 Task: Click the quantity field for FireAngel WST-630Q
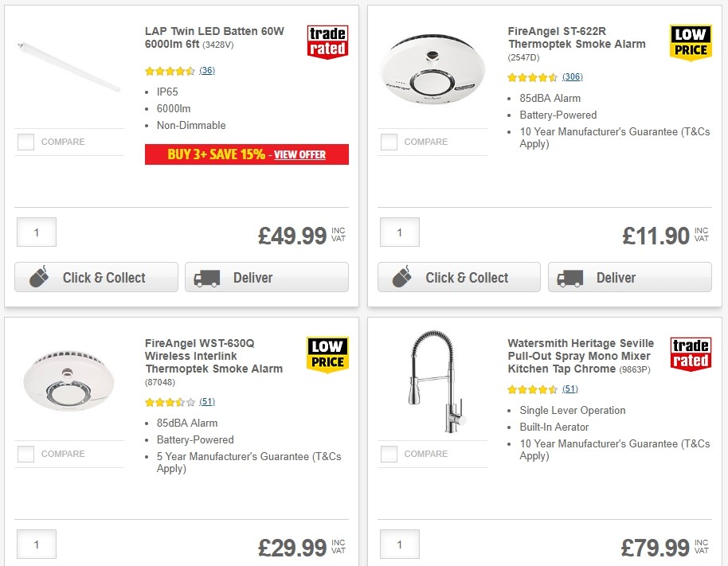tap(36, 545)
